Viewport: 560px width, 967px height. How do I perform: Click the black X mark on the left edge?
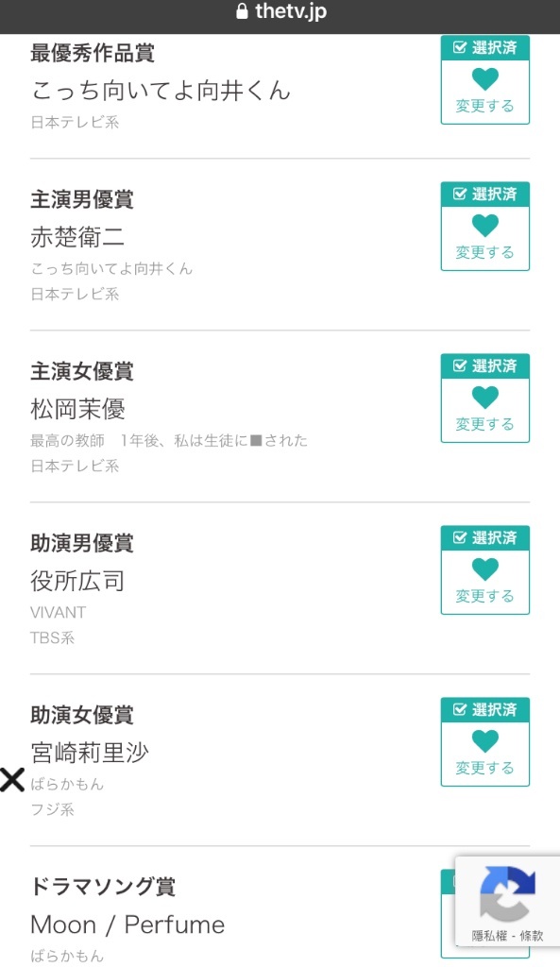[x=11, y=780]
